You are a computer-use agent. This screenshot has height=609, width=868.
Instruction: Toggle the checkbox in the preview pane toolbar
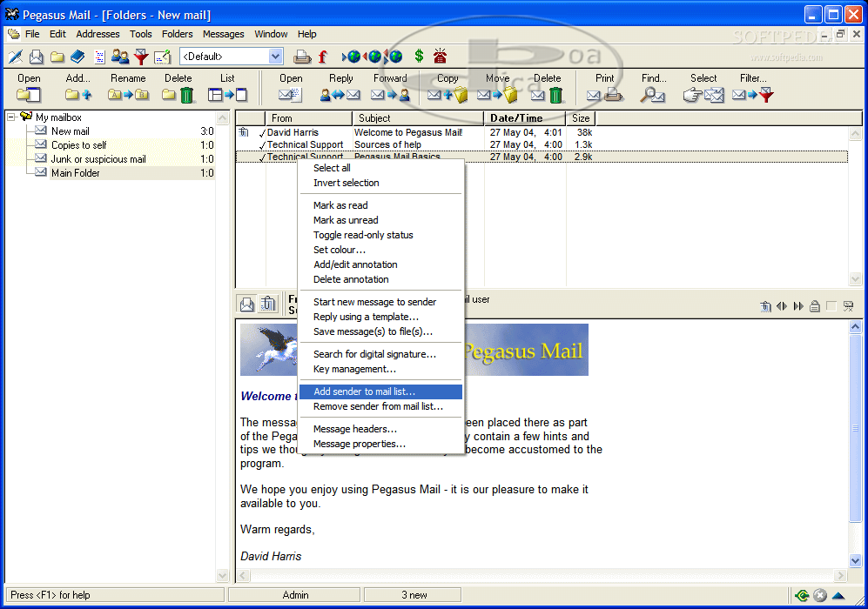pos(831,305)
